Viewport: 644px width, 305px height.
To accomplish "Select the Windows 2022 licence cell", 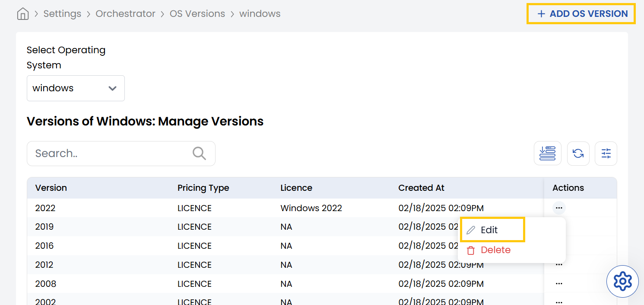I will coord(311,208).
